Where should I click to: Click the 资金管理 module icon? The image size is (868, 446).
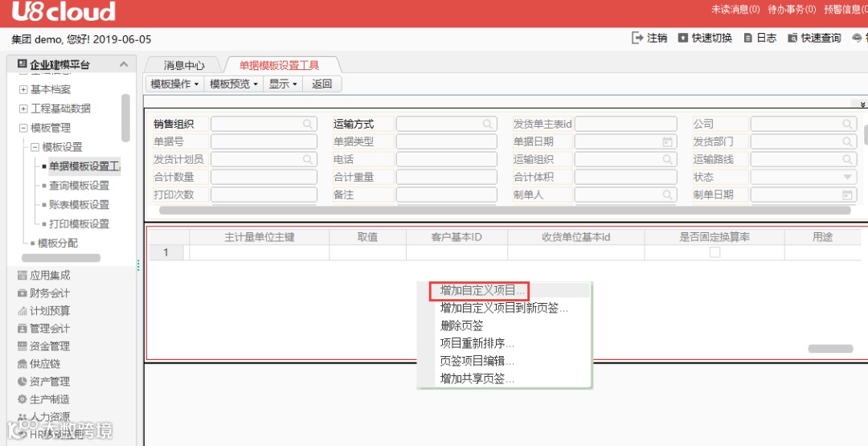(x=23, y=346)
